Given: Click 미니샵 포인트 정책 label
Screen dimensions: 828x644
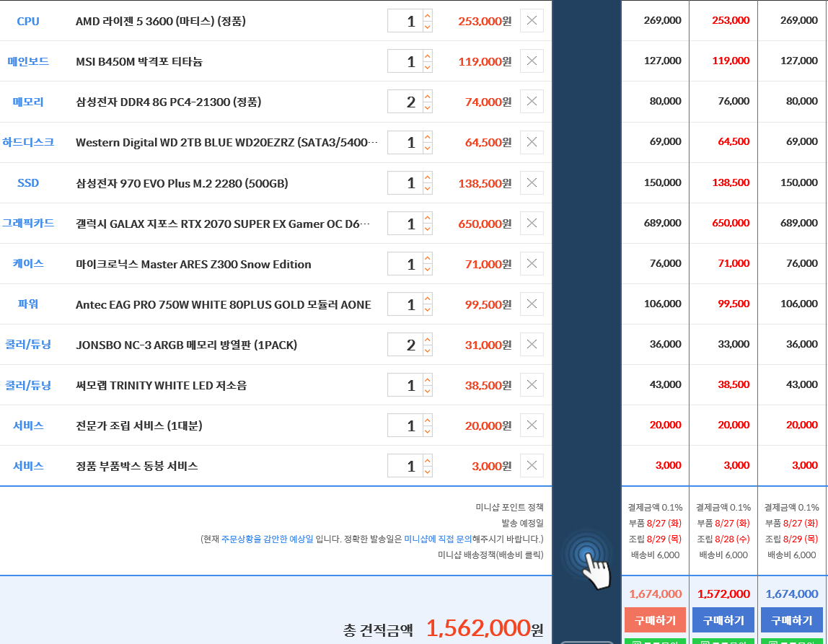Looking at the screenshot, I should 510,507.
